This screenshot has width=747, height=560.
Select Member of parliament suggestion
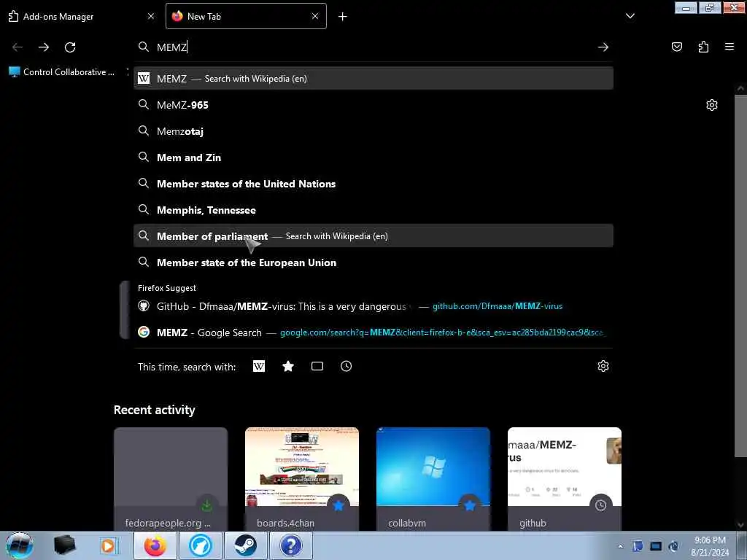coord(373,236)
